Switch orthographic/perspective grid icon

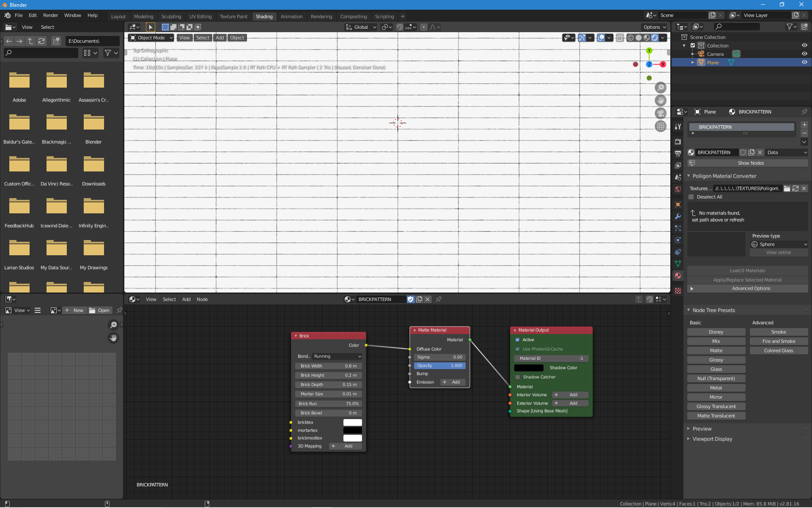point(660,126)
